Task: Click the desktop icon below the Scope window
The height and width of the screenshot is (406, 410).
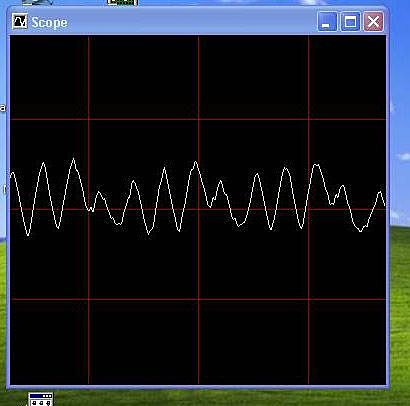Action: (41, 399)
